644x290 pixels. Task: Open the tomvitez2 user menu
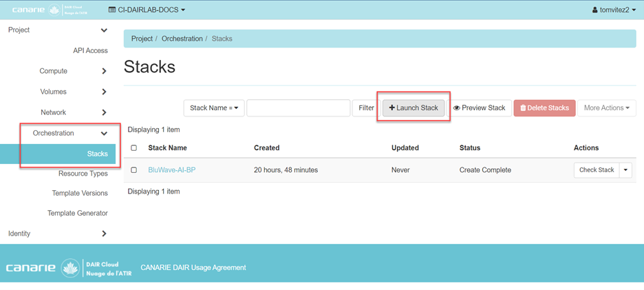(614, 10)
